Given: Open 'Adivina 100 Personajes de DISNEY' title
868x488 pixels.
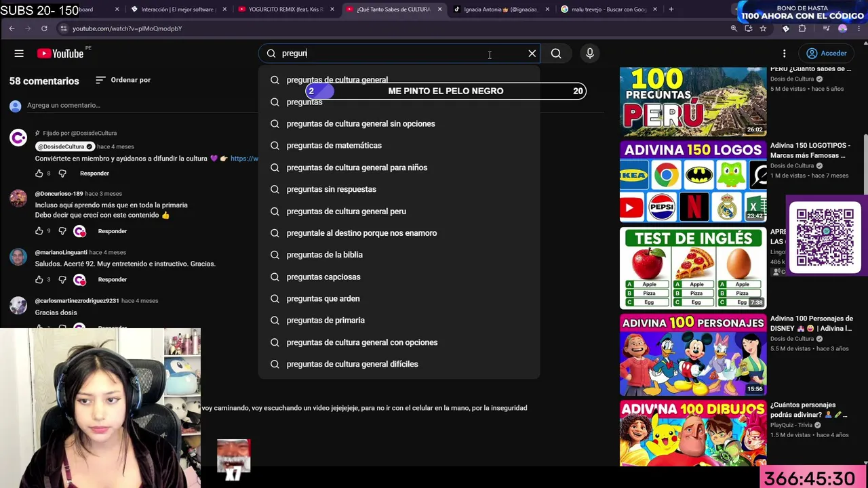Looking at the screenshot, I should [x=812, y=323].
